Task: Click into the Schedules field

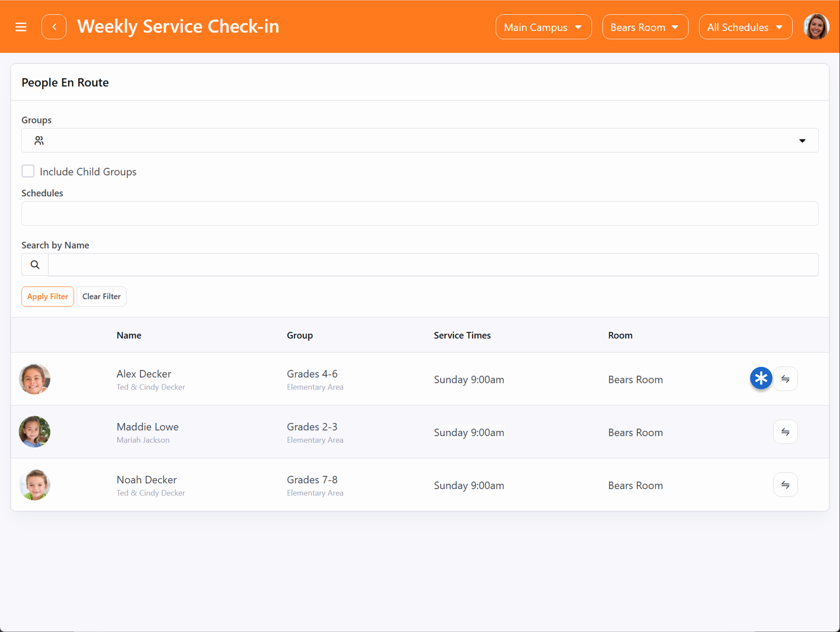Action: coord(419,213)
